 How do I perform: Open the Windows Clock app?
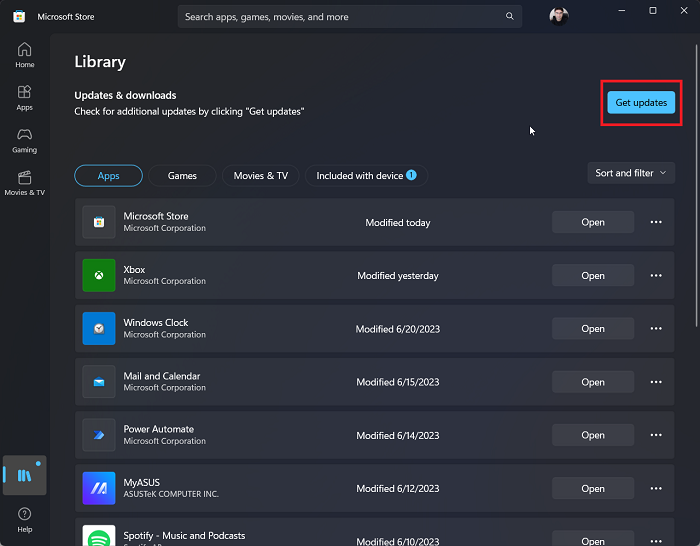point(593,329)
